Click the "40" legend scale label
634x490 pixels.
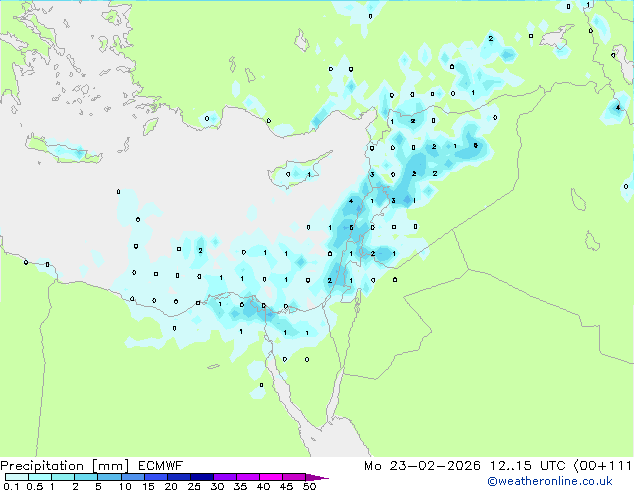[263, 486]
